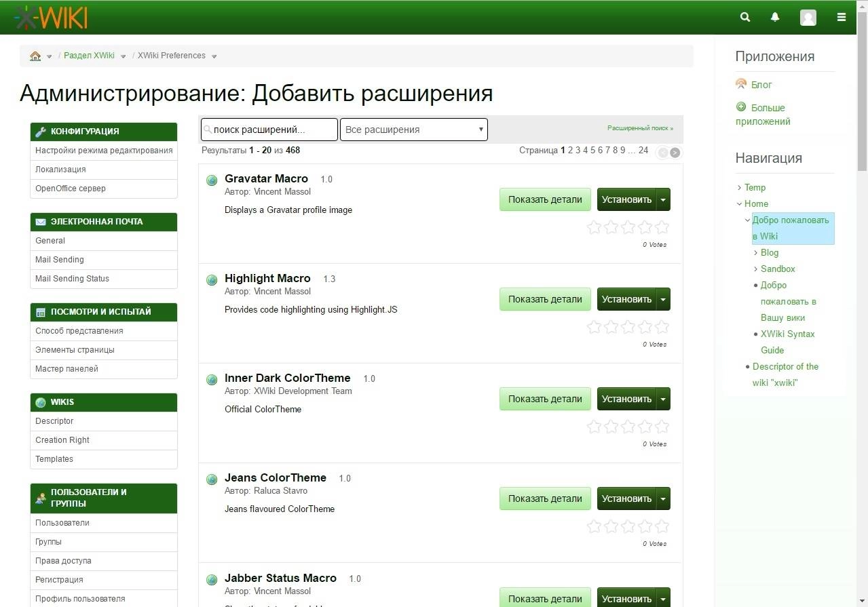The height and width of the screenshot is (607, 868).
Task: Open Настройки режима редактирования settings
Action: click(104, 151)
